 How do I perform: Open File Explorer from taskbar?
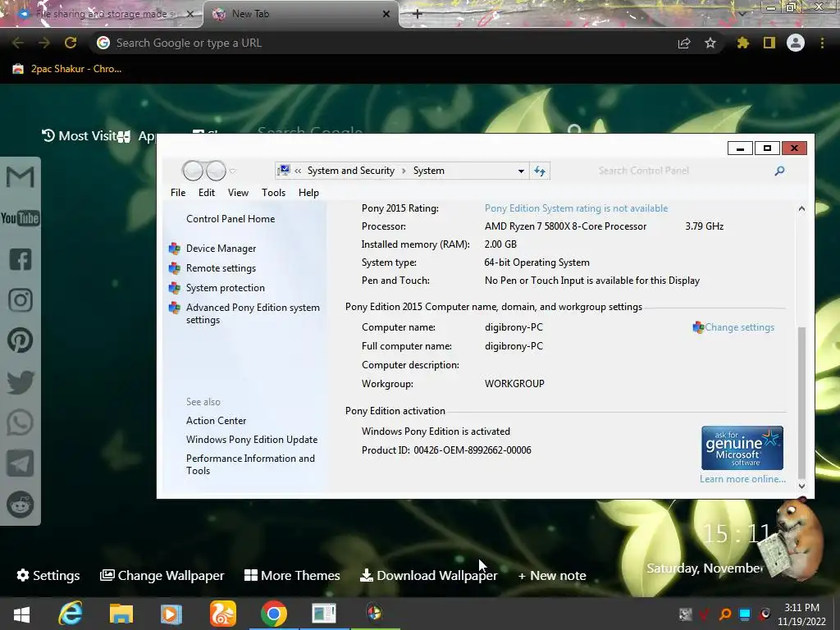click(121, 613)
